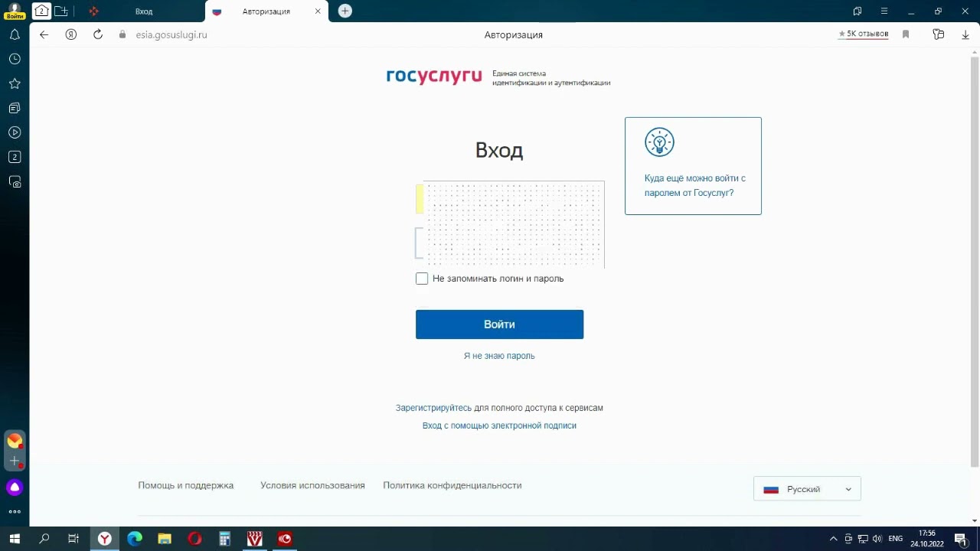Switch ENG input language in tray

(x=896, y=539)
